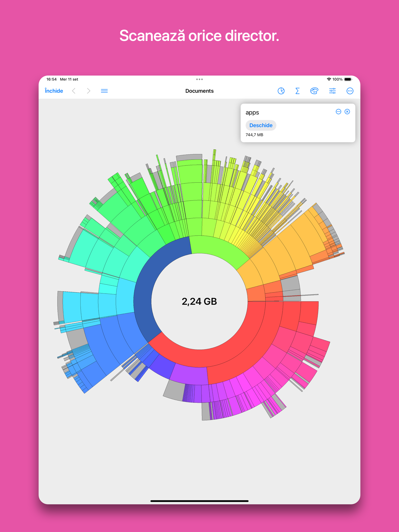Screen dimensions: 399x532
Task: Tap the Wi-Fi status icon
Action: click(329, 79)
